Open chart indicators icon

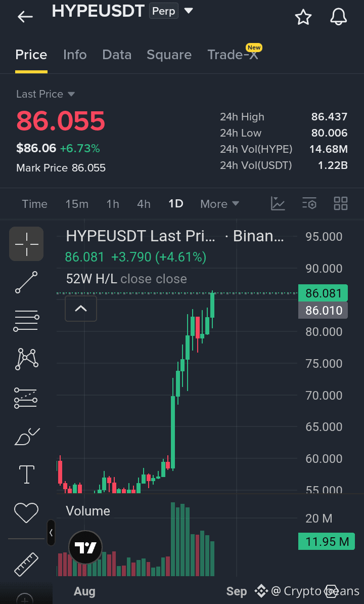[278, 203]
